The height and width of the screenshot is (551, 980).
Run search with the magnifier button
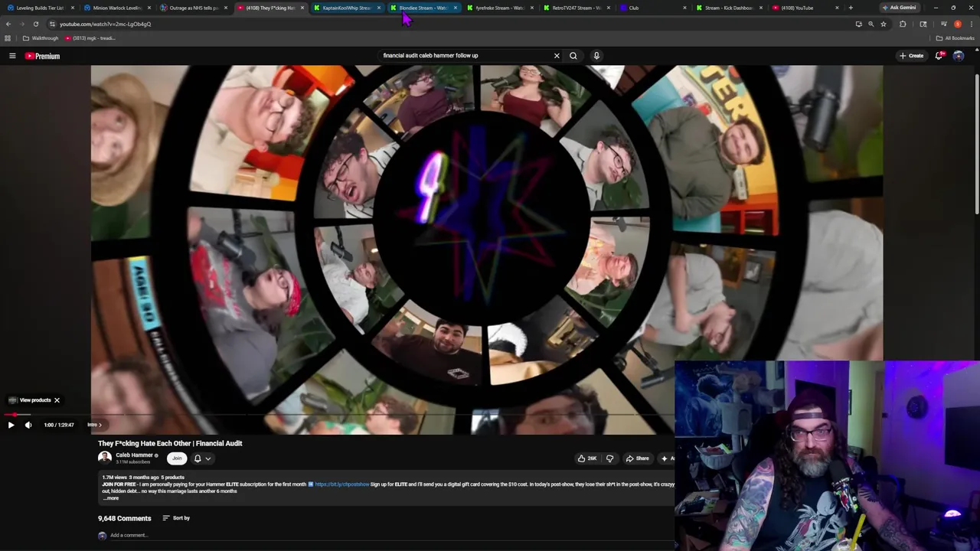pyautogui.click(x=573, y=55)
